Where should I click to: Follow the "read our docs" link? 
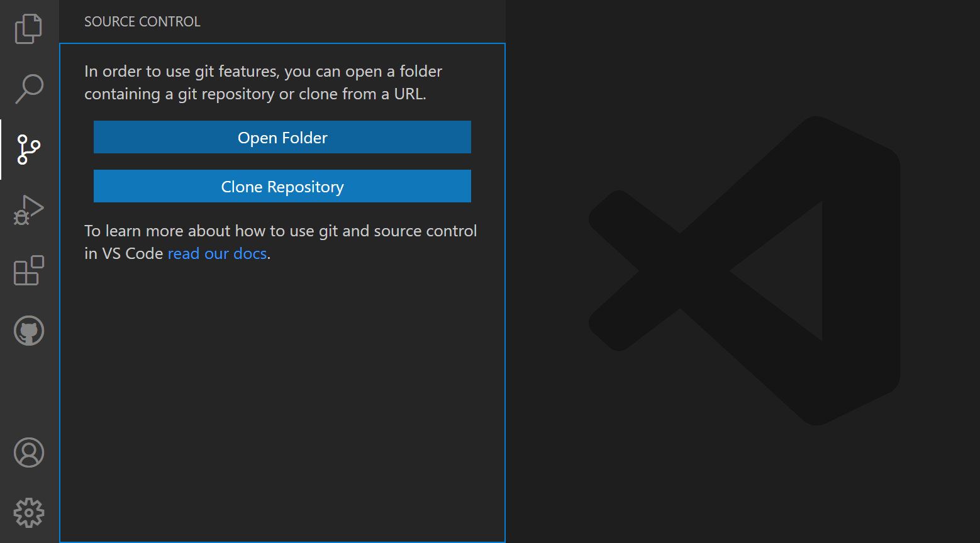[x=216, y=253]
